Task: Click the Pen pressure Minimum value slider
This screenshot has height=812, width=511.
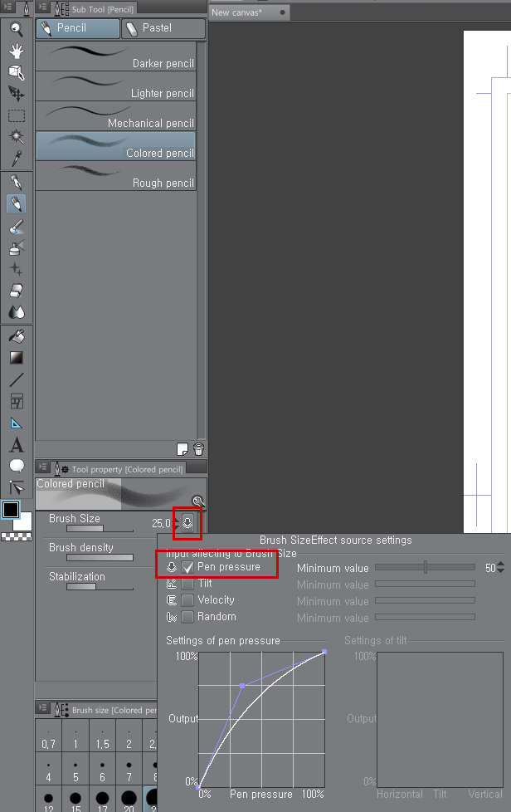Action: [x=425, y=567]
